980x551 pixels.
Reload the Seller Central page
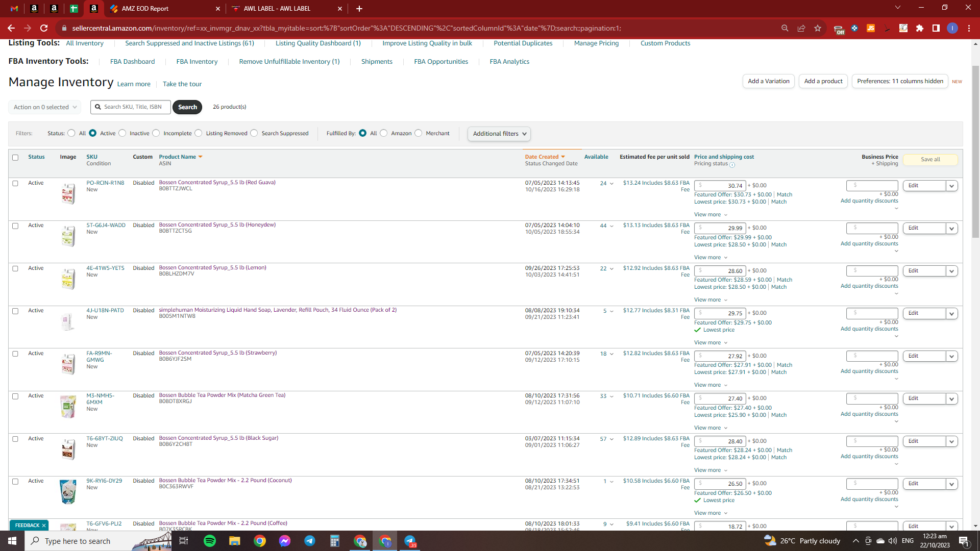pos(44,28)
